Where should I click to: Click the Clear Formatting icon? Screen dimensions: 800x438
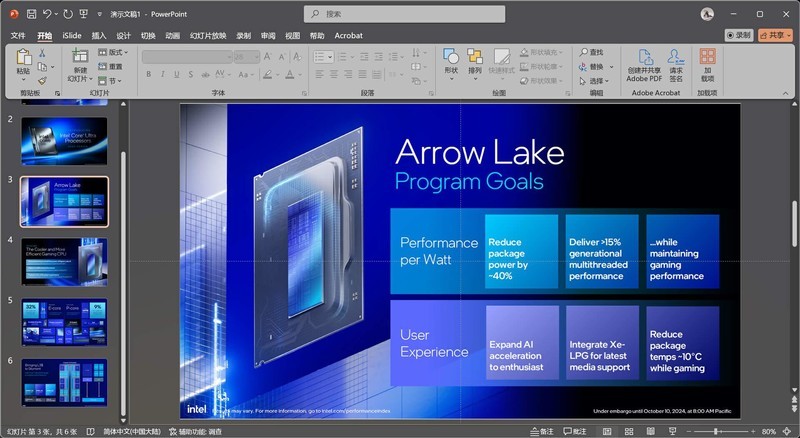point(297,57)
